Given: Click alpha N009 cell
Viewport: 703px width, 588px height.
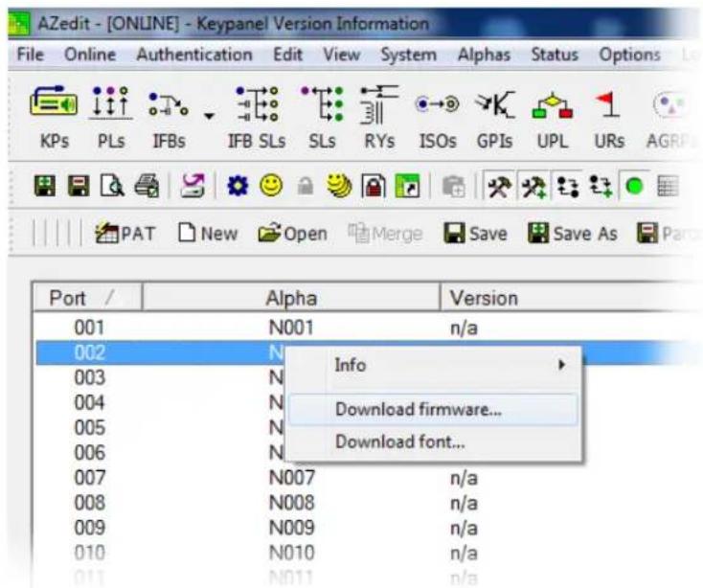Looking at the screenshot, I should [291, 528].
